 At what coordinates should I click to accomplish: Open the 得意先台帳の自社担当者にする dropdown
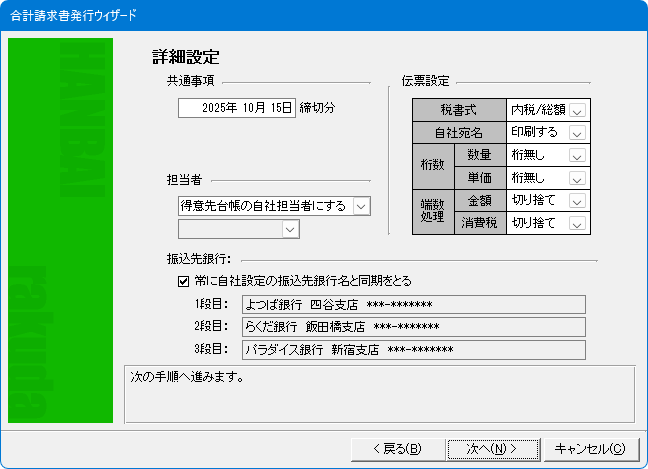coord(361,206)
